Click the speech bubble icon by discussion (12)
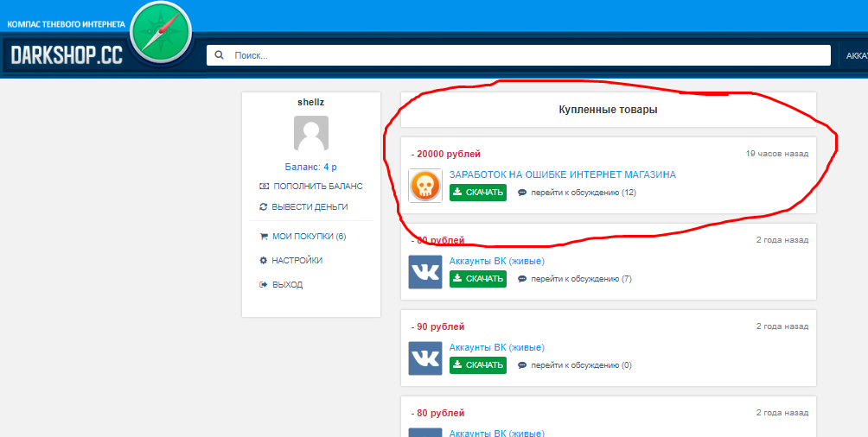This screenshot has width=868, height=437. 522,193
